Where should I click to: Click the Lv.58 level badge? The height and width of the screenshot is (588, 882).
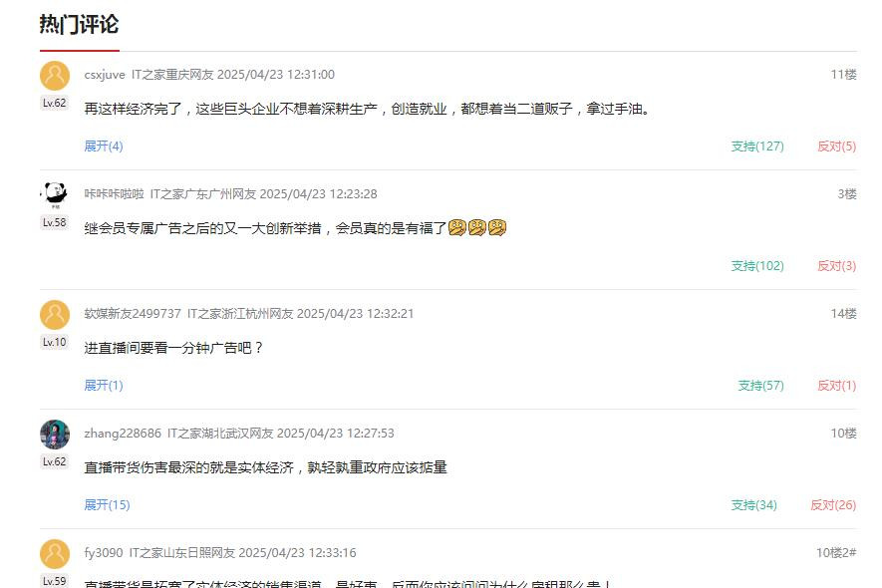pyautogui.click(x=55, y=222)
